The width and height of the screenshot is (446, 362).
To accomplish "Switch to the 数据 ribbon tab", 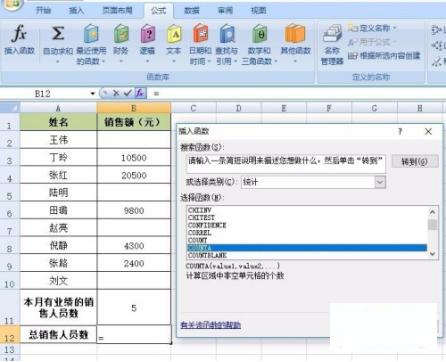I will tap(192, 11).
